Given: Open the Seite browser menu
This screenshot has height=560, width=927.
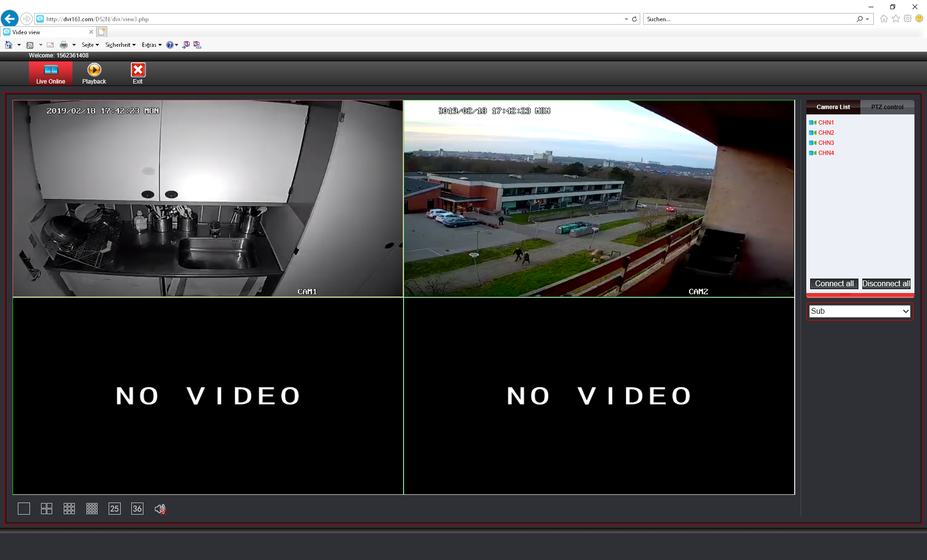Looking at the screenshot, I should pos(90,45).
